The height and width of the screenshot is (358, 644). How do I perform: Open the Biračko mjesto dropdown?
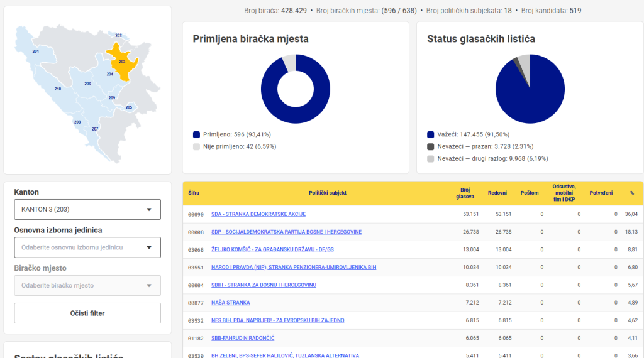(87, 285)
